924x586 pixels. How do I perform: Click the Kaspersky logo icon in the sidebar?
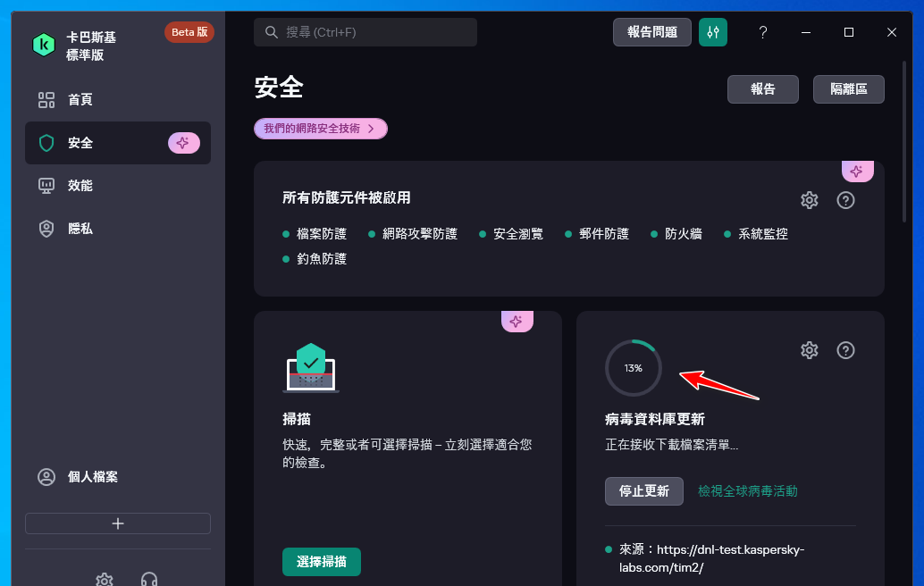[x=43, y=44]
